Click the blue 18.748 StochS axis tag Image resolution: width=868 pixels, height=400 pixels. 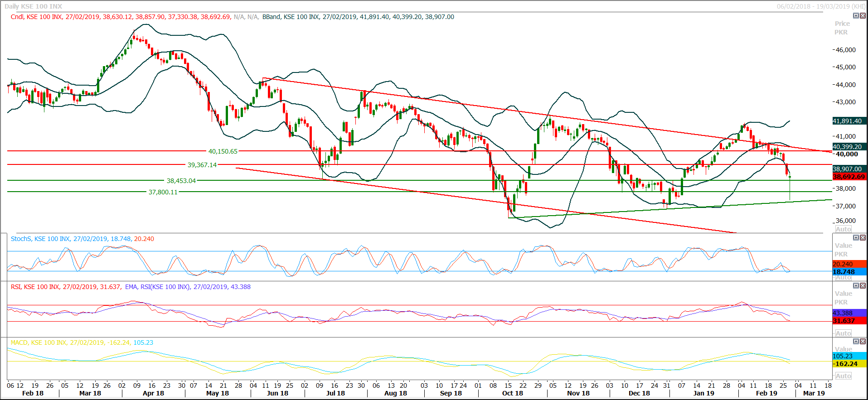[x=849, y=272]
